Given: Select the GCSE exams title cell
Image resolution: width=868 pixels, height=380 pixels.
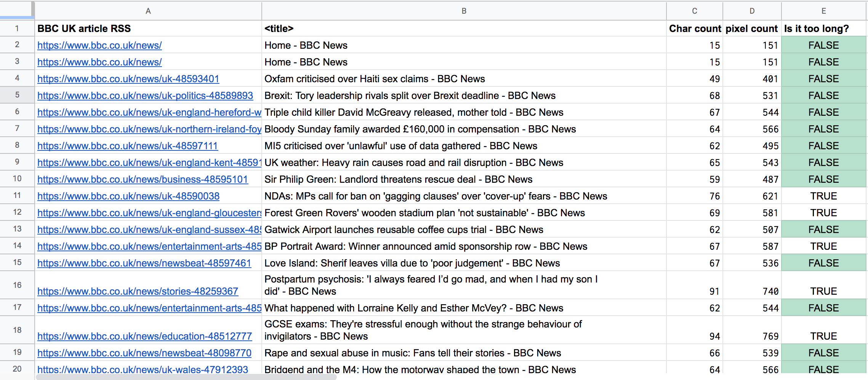Looking at the screenshot, I should (x=464, y=330).
